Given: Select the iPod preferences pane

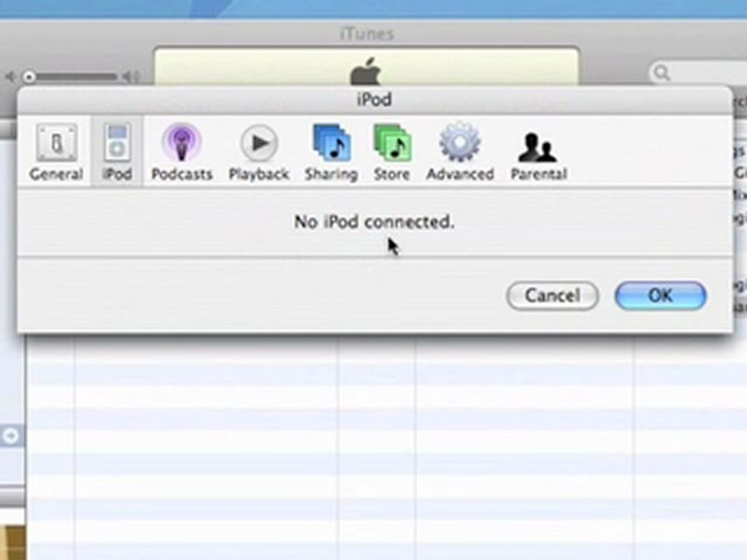Looking at the screenshot, I should [x=117, y=152].
